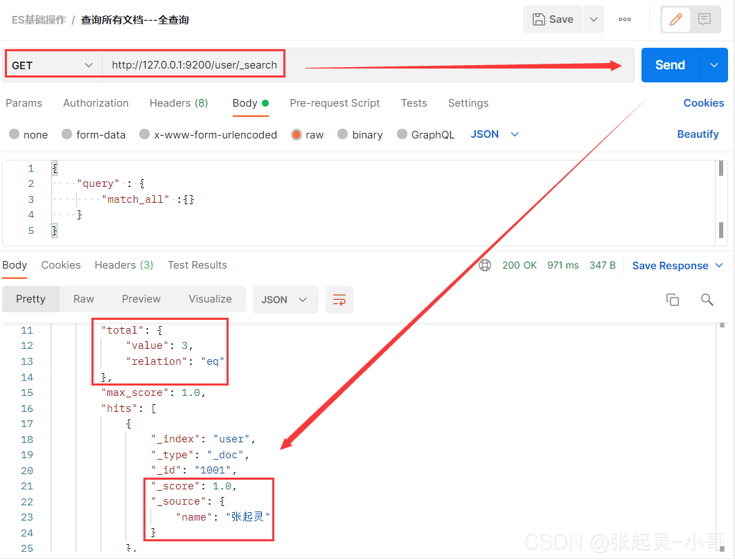Switch to the Raw response view
This screenshot has height=560, width=735.
point(83,299)
